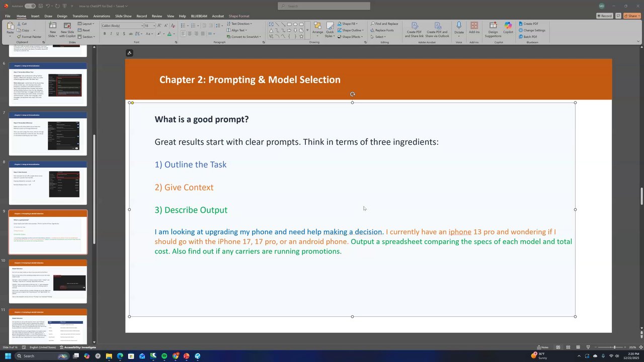Open the BLUEBEAM tab

[x=199, y=16]
